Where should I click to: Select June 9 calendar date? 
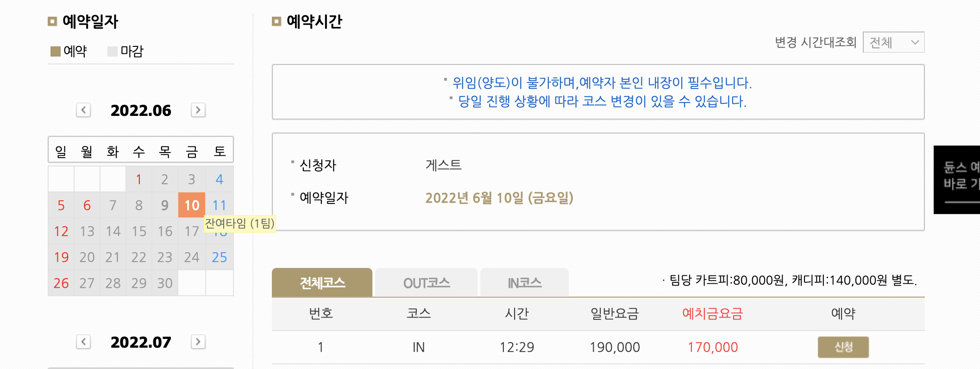click(x=164, y=205)
